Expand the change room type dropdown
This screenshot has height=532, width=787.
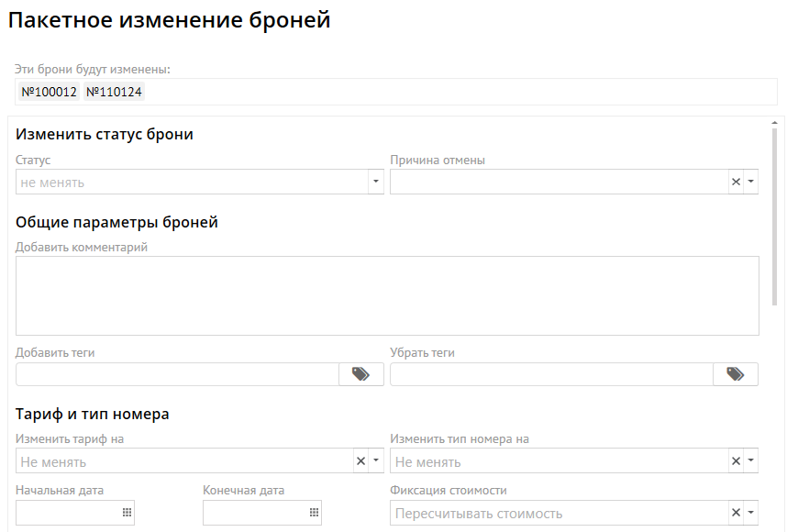coord(751,461)
